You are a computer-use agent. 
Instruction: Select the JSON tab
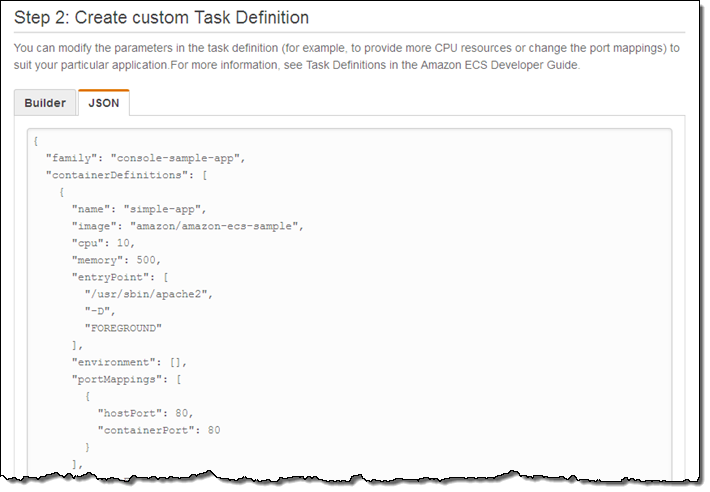104,103
